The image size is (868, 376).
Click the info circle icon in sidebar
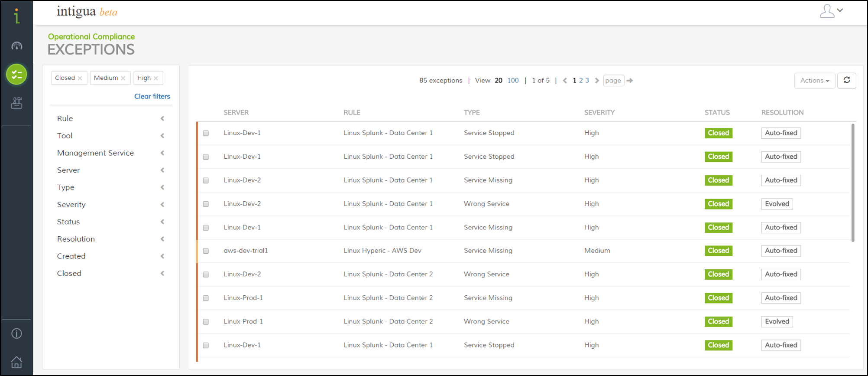point(16,333)
